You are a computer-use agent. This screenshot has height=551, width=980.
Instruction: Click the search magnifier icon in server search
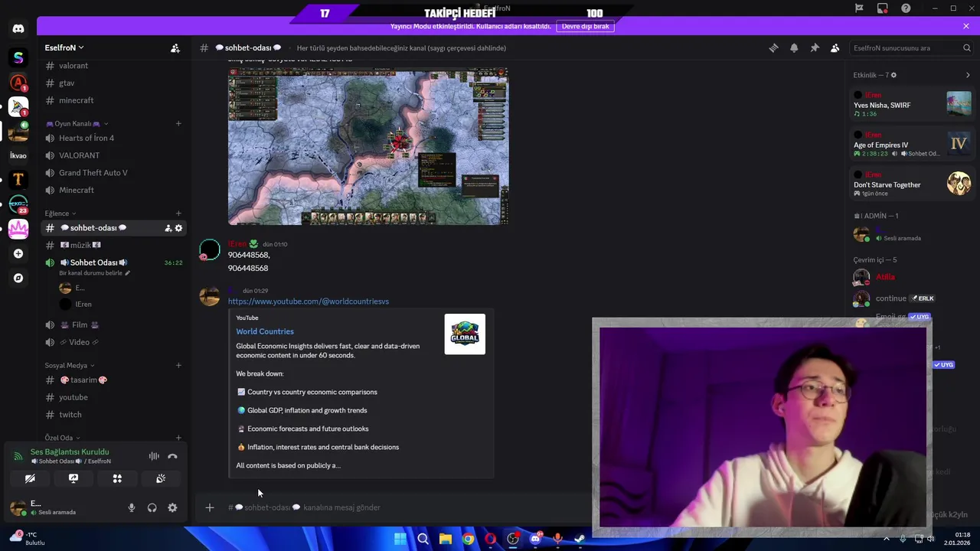(x=967, y=47)
